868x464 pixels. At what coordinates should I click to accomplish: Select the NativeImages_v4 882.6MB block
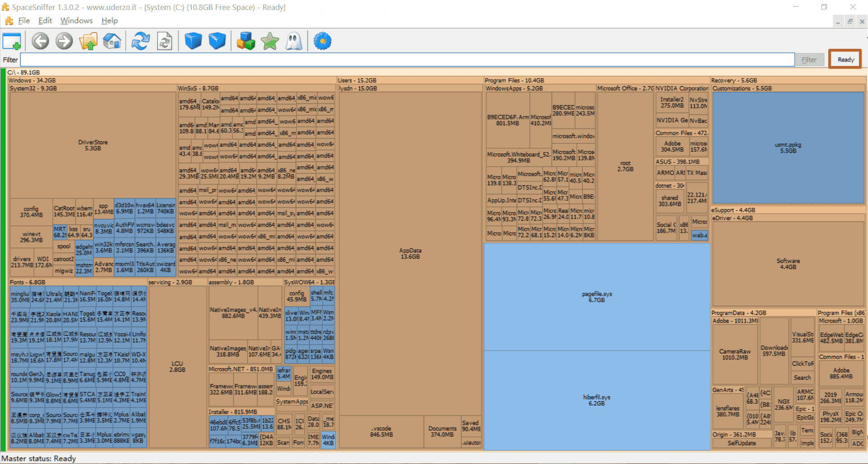(x=233, y=313)
